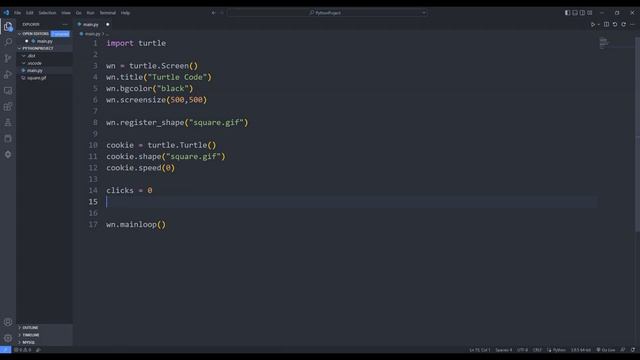Image resolution: width=640 pixels, height=360 pixels.
Task: Change indentation via Spaces: 4
Action: pyautogui.click(x=504, y=350)
